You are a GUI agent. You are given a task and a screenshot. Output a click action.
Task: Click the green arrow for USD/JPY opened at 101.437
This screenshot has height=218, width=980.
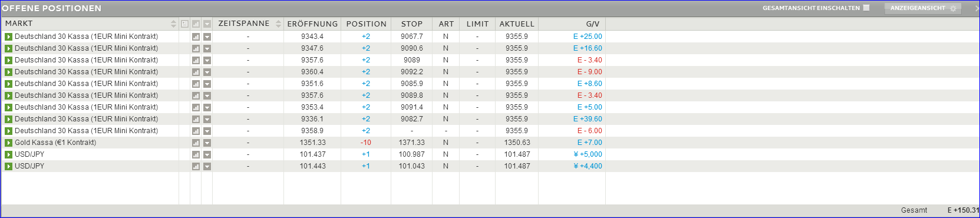coord(8,154)
